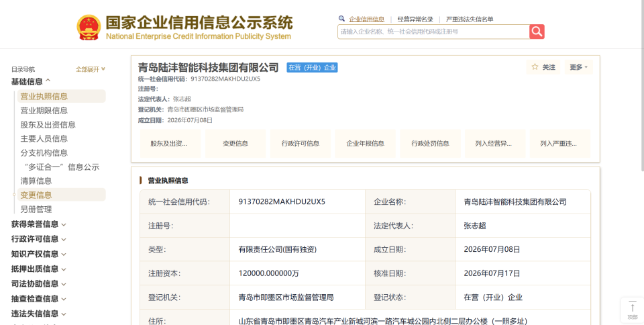The height and width of the screenshot is (325, 644).
Task: Click table legal representative 张志超
Action: click(475, 226)
